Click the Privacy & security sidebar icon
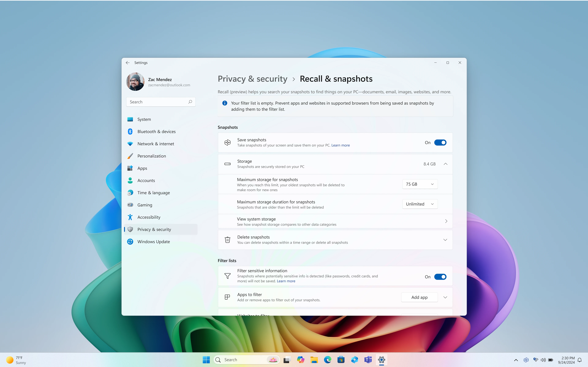The width and height of the screenshot is (588, 367). pyautogui.click(x=130, y=229)
